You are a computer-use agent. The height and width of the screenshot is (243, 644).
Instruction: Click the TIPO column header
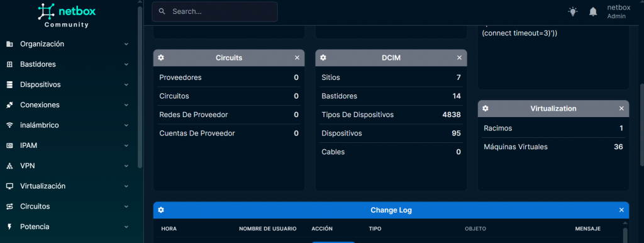tap(375, 229)
